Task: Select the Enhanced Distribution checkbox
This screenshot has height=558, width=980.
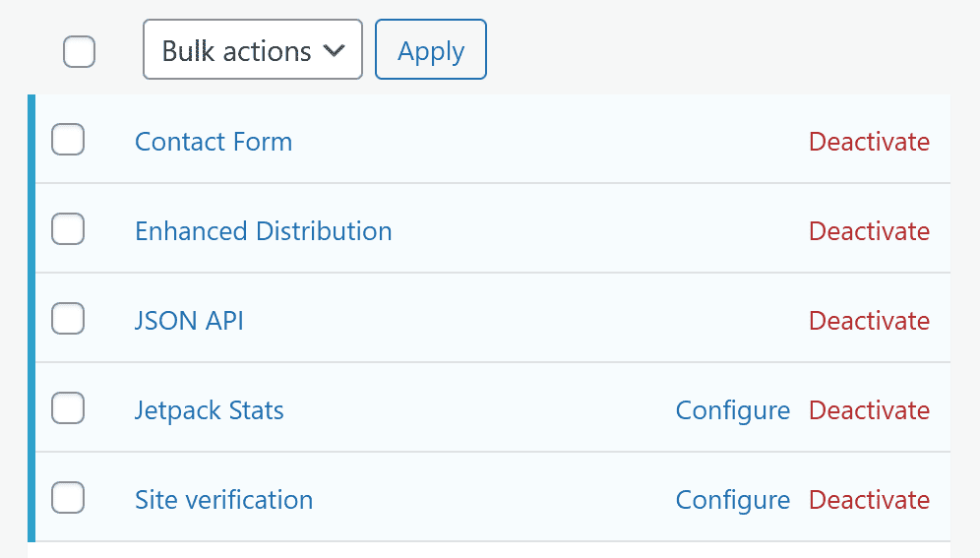Action: [68, 228]
